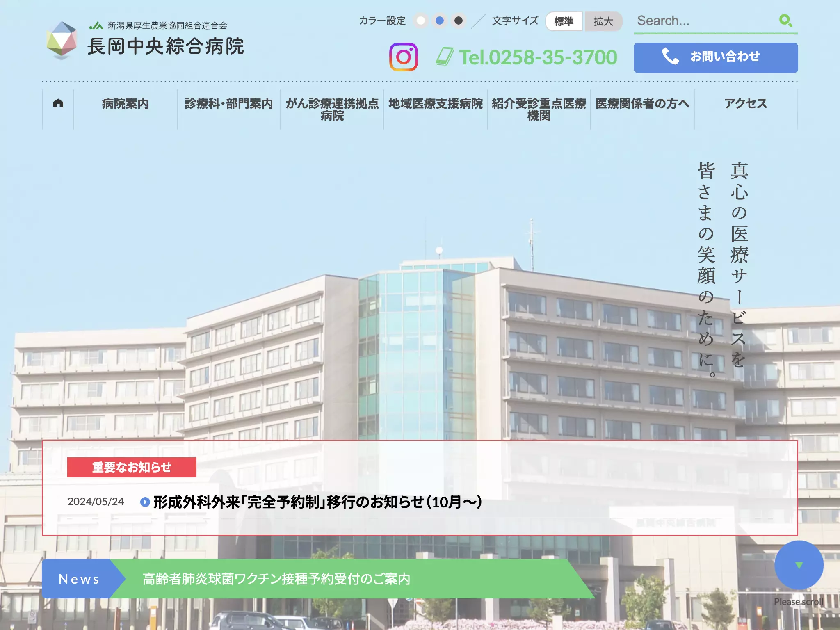Set text size to 標準
The image size is (840, 630).
coord(564,21)
